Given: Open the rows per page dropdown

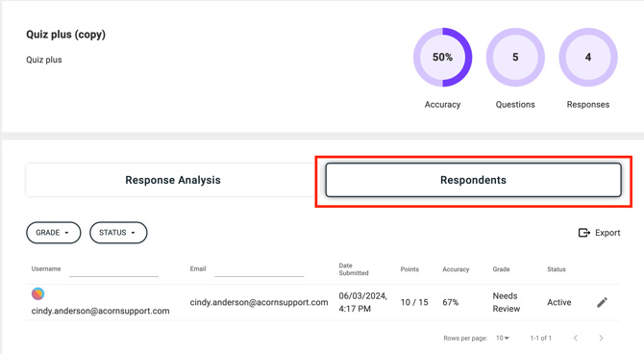Looking at the screenshot, I should [503, 338].
